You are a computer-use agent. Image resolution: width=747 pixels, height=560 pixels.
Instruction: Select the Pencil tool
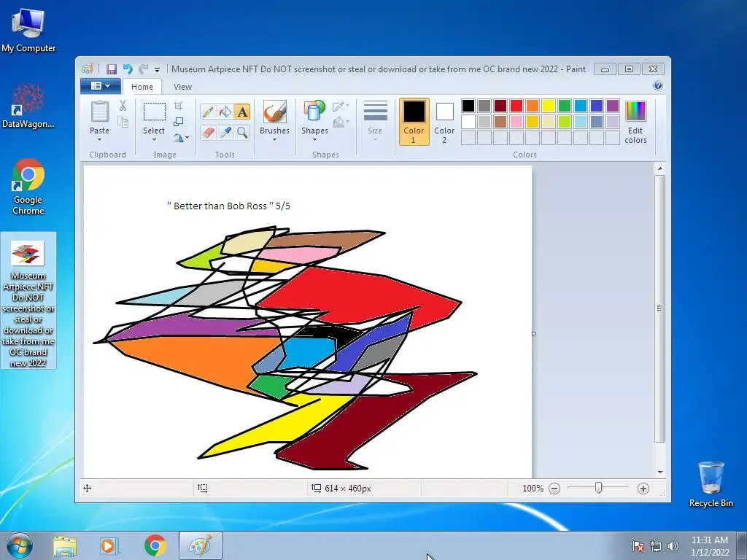[208, 112]
